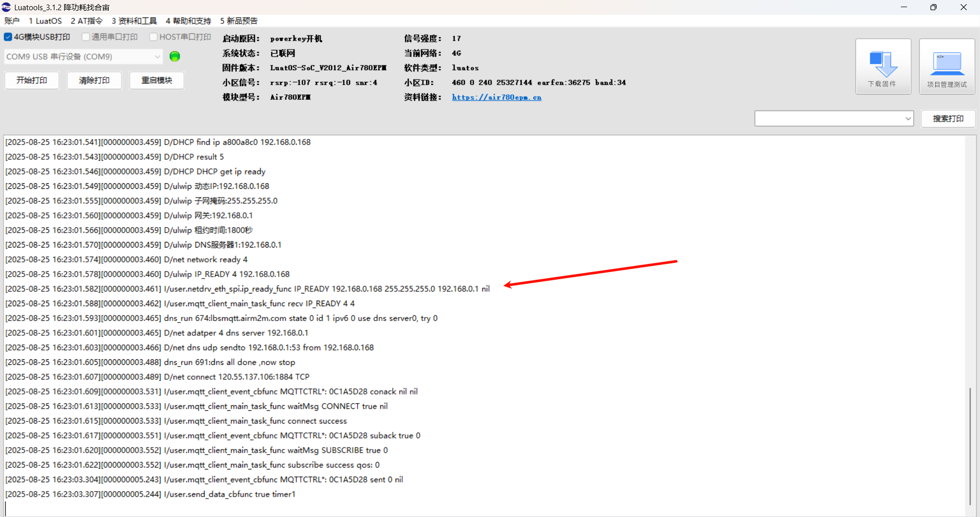Image resolution: width=980 pixels, height=517 pixels.
Task: Click the log line 'network ready 4'
Action: (x=126, y=260)
